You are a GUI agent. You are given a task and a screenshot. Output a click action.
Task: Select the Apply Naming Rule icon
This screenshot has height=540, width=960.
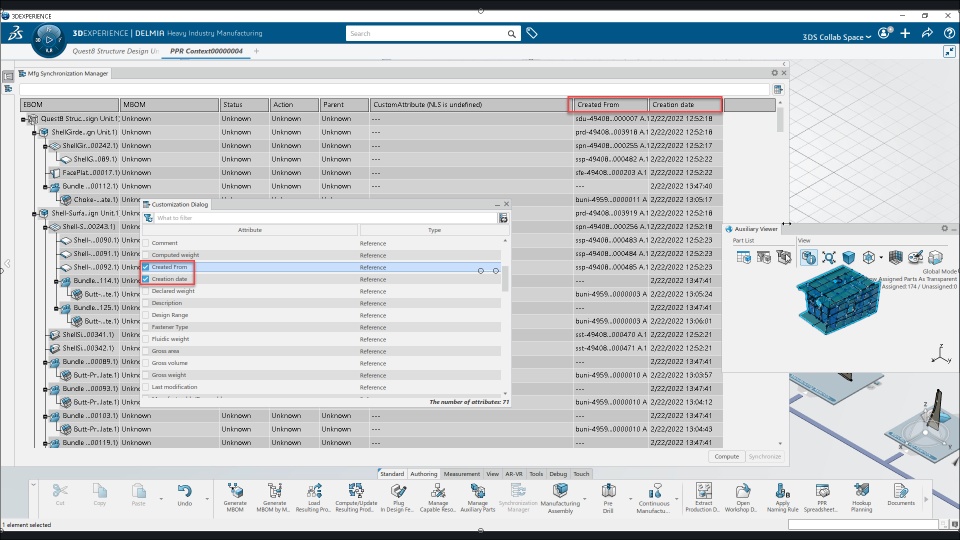[x=782, y=491]
